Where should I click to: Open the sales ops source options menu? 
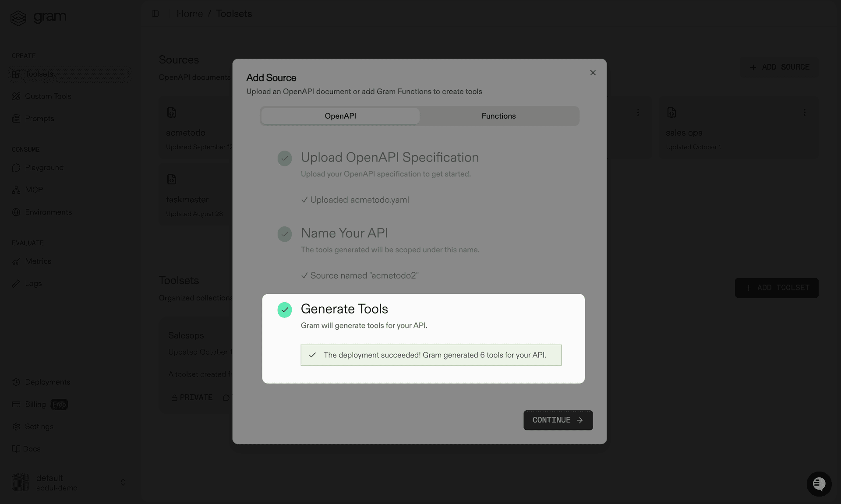pyautogui.click(x=805, y=113)
